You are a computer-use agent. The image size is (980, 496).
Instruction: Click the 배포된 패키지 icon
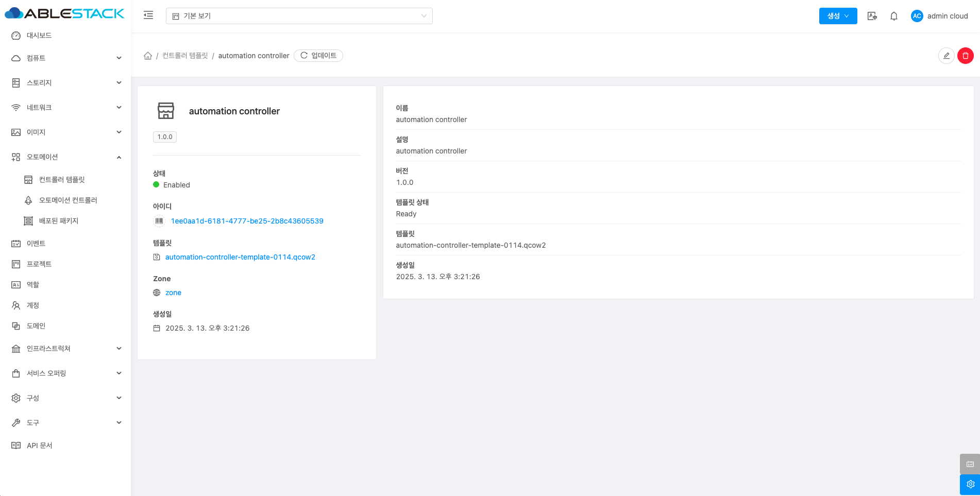pyautogui.click(x=28, y=221)
